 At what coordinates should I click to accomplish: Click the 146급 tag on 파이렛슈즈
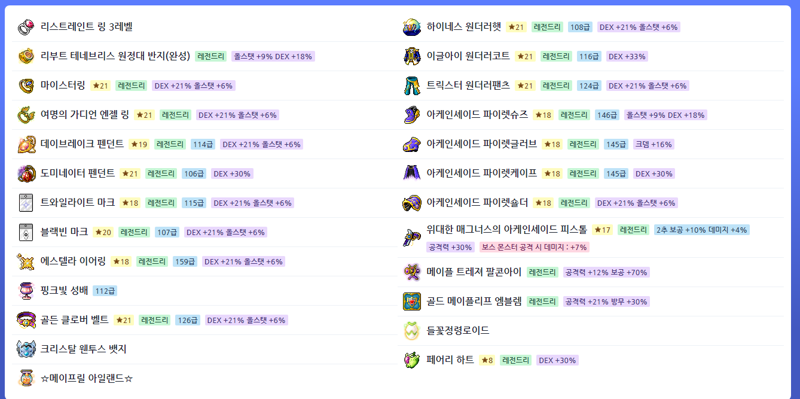pyautogui.click(x=607, y=115)
